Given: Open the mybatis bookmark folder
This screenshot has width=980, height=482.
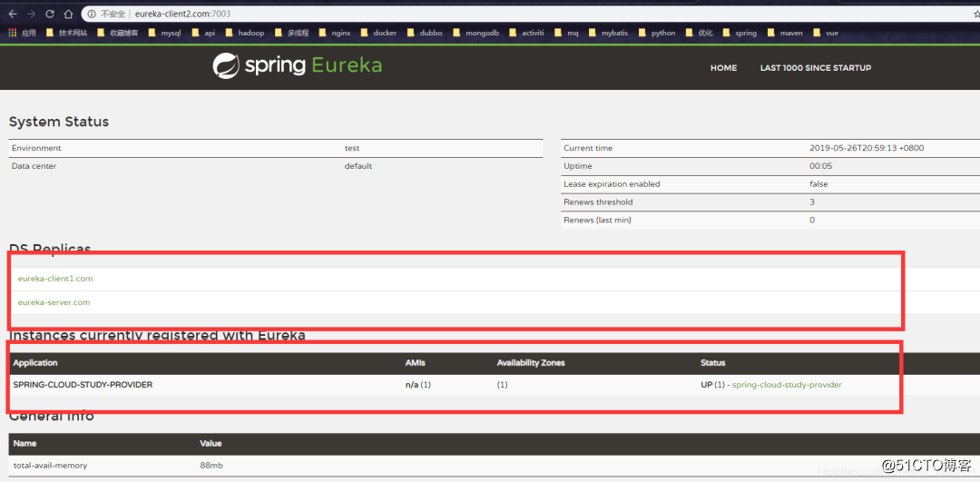Looking at the screenshot, I should 608,34.
